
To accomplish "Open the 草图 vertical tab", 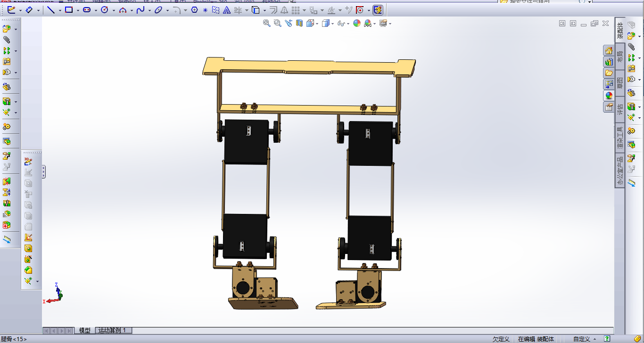I will click(619, 83).
